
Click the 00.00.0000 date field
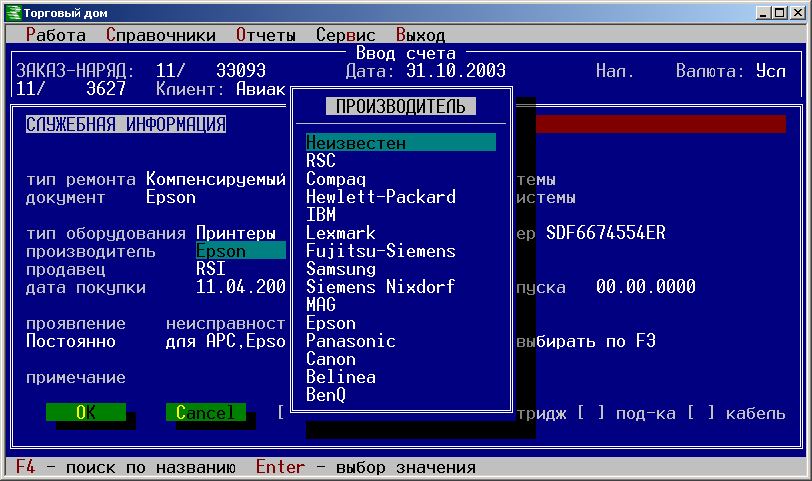pos(646,287)
